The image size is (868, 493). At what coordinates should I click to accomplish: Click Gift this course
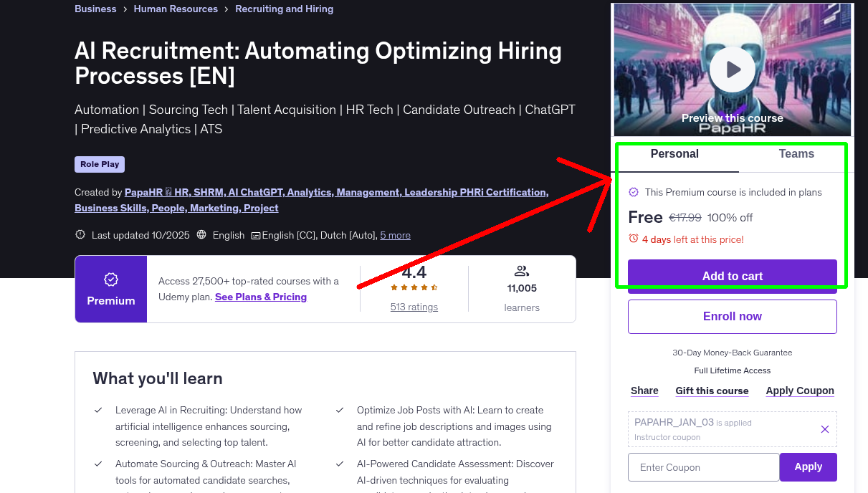click(x=712, y=391)
